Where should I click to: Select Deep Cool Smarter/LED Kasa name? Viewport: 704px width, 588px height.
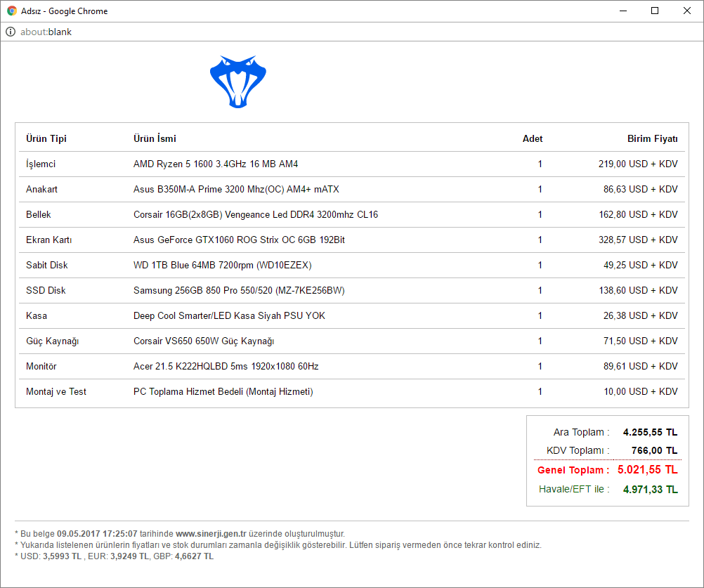(x=230, y=315)
